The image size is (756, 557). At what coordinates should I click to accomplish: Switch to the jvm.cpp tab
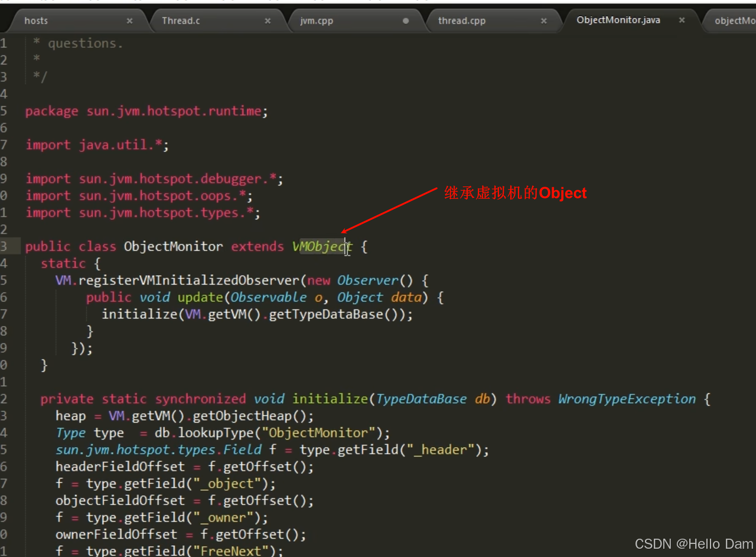[317, 21]
